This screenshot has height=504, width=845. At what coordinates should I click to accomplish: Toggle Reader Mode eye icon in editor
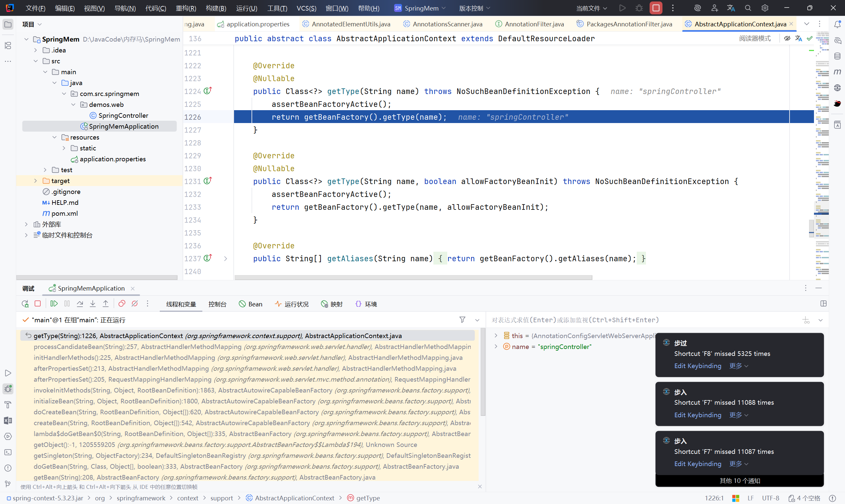[787, 38]
